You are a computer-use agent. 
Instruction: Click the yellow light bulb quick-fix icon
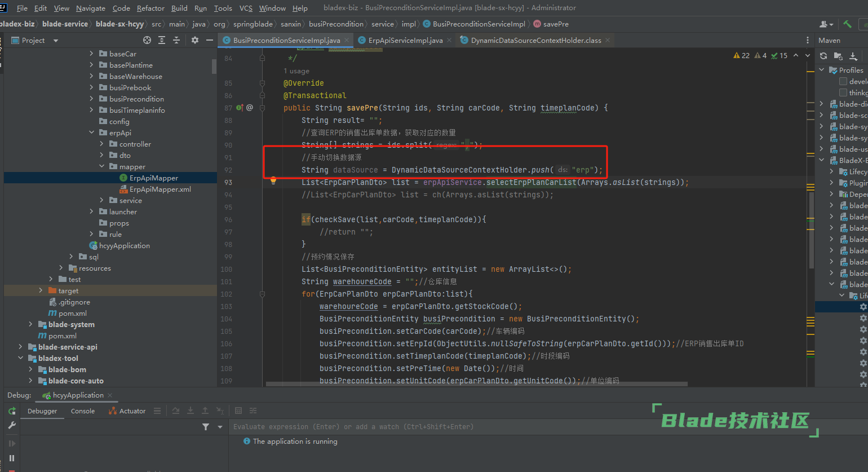(273, 181)
